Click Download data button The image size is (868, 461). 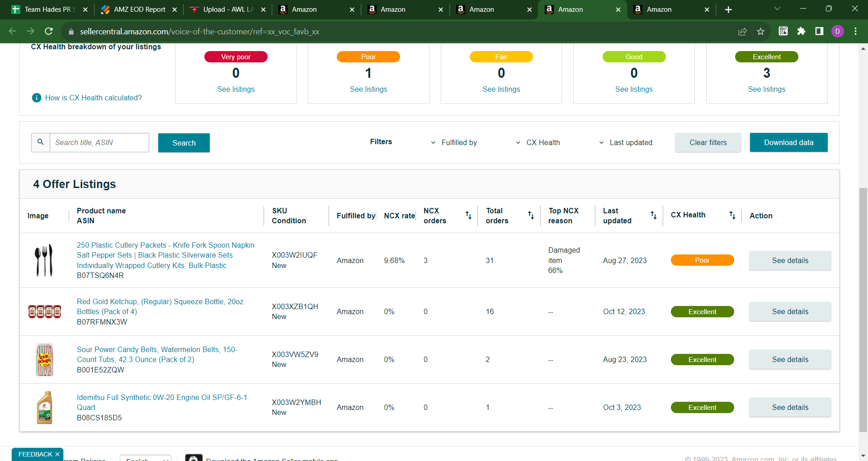[x=789, y=142]
